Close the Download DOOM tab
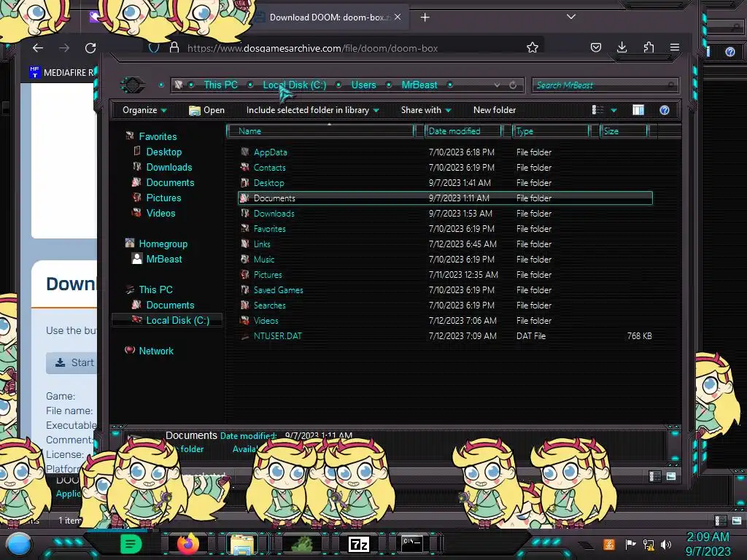This screenshot has height=560, width=747. 398,17
